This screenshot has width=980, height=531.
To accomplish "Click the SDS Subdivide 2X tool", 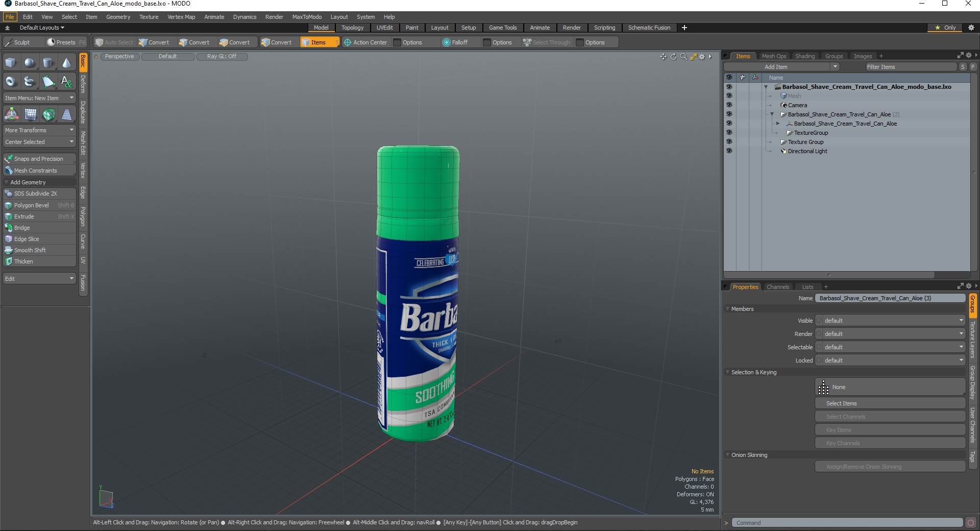I will 39,194.
